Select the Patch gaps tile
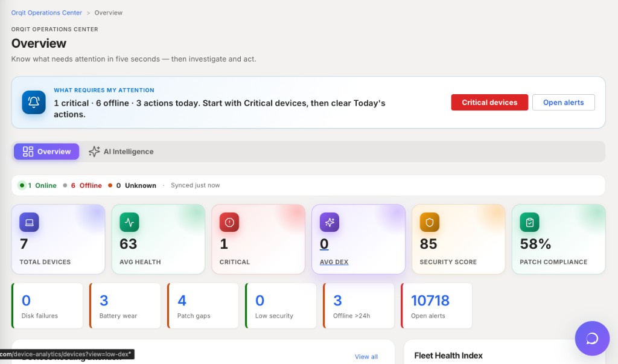The height and width of the screenshot is (364, 618). click(203, 305)
